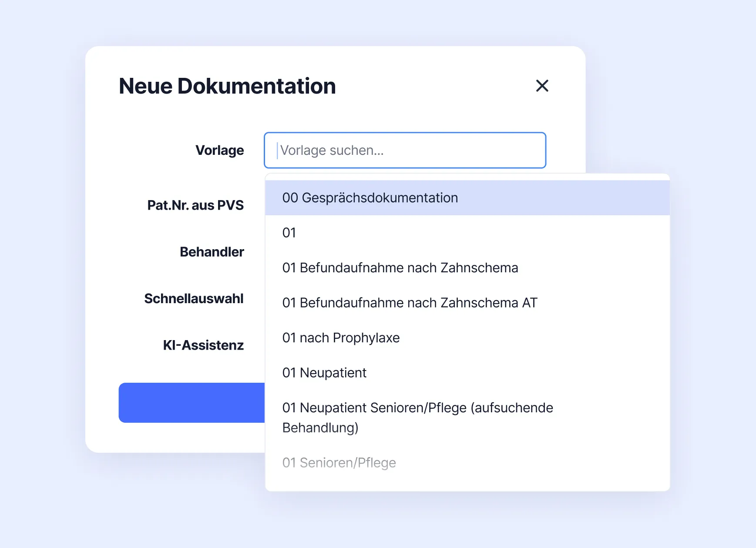Viewport: 756px width, 548px height.
Task: Select 00 Gesprächsdokumentation template
Action: [x=370, y=198]
